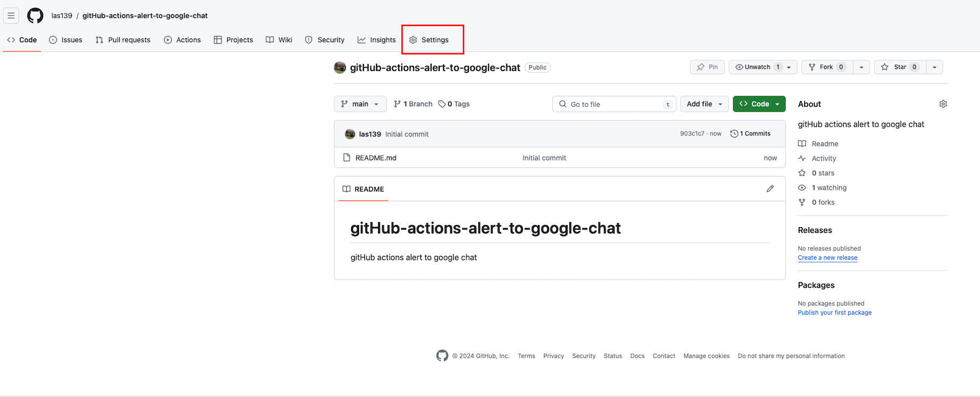Go to the Projects tab

coord(234,40)
